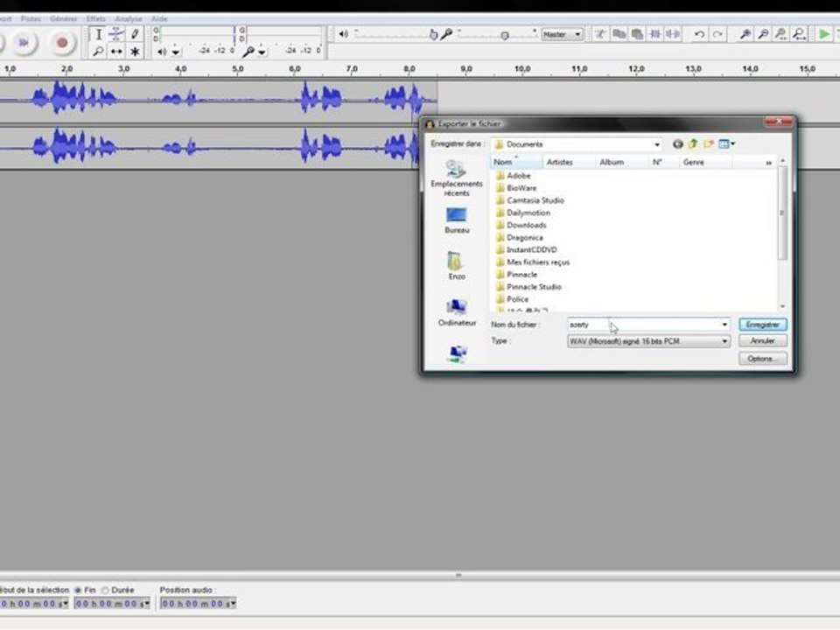Click the Zoom Out icon

(x=763, y=35)
